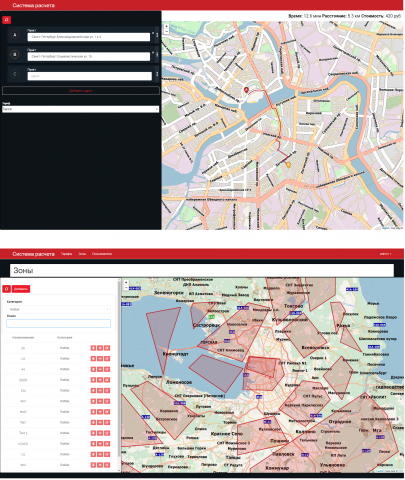Image resolution: width=405 pixels, height=480 pixels.
Task: Open the Тарифы menu item
Action: point(66,254)
